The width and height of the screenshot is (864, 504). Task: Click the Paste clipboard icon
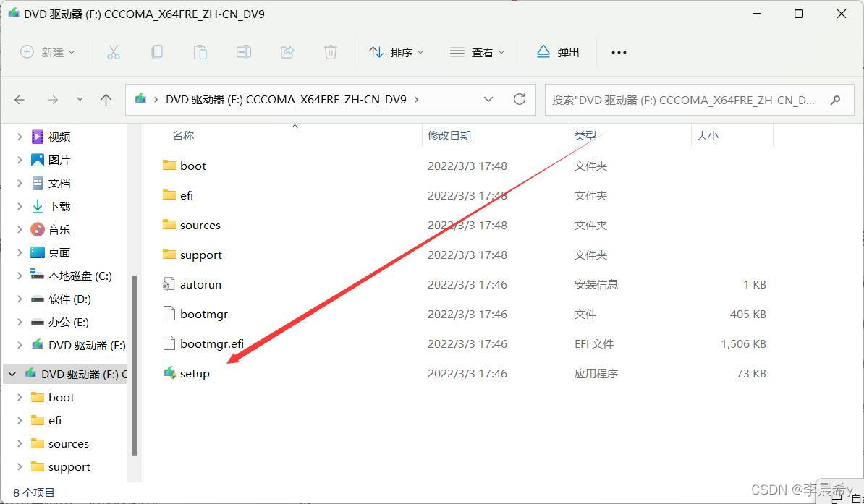coord(200,52)
